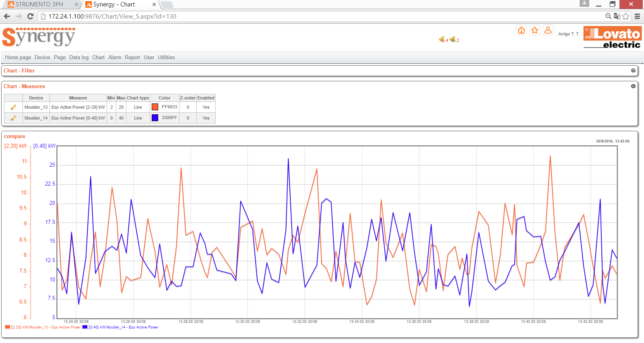Click the Lovato electric logo
Image resolution: width=644 pixels, height=343 pixels.
tap(612, 37)
